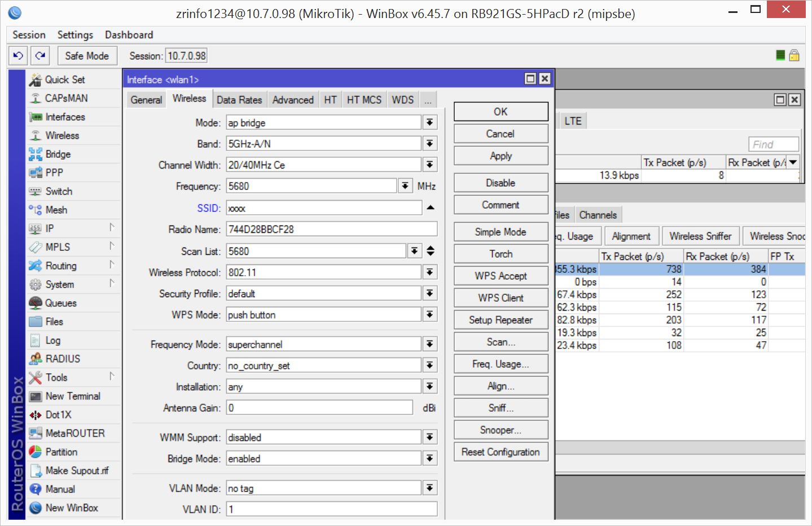
Task: Open the Settings menu
Action: point(75,35)
